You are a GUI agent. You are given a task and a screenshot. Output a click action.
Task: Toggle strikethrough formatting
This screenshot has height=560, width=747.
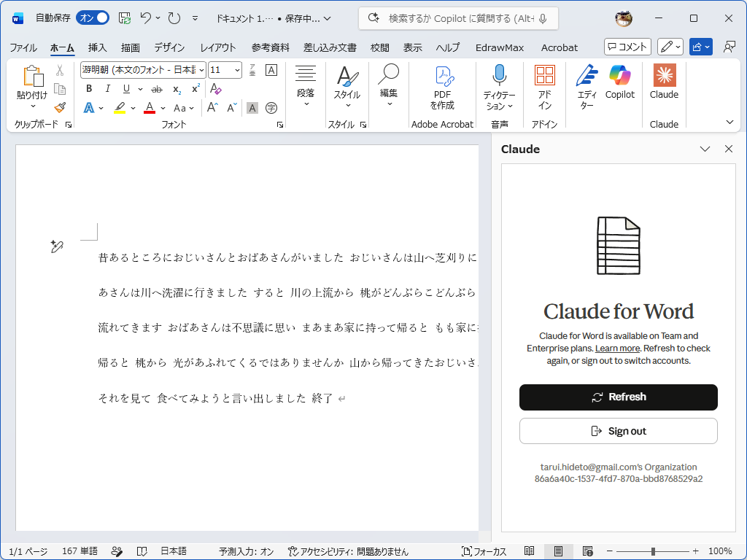[155, 88]
